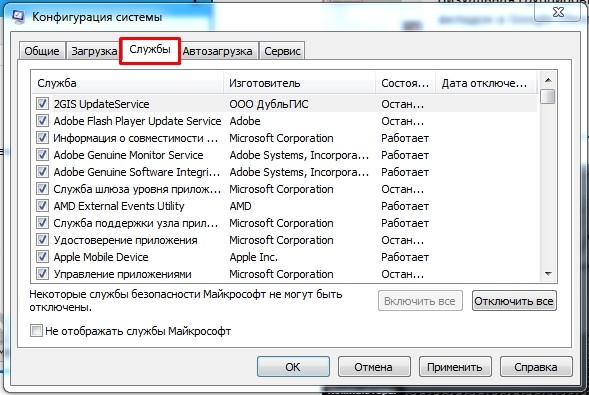Open the Загрузка tab
This screenshot has height=395, width=589.
(94, 51)
